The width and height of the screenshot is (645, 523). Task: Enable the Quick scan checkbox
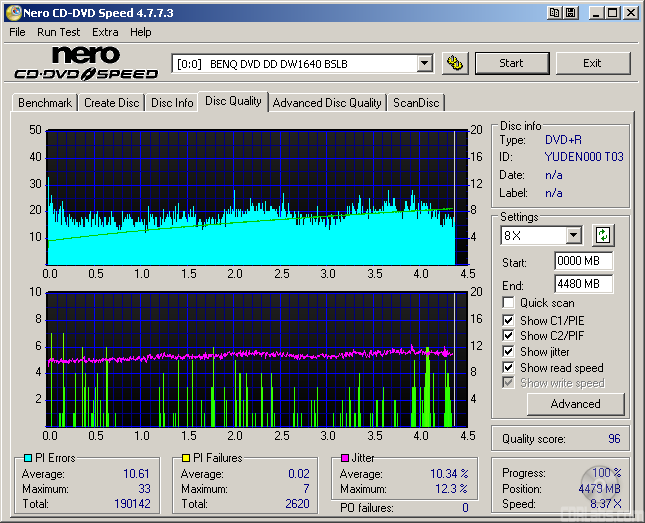pos(509,303)
